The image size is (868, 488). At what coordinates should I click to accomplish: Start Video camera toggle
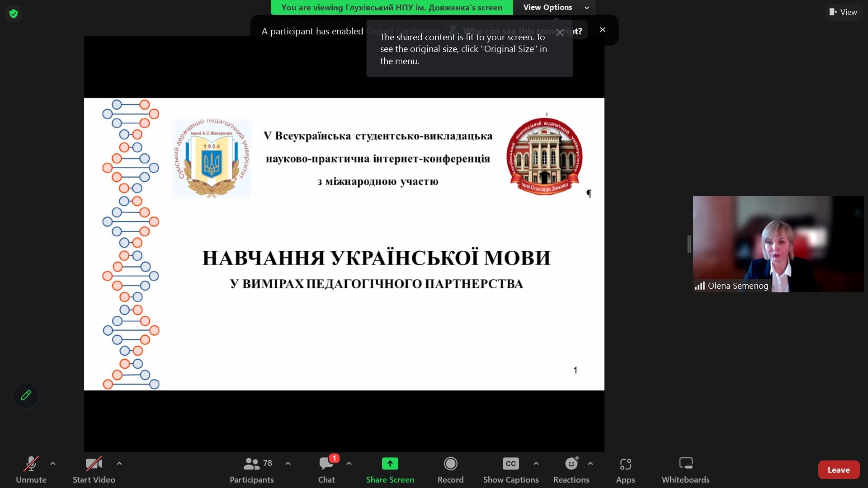(x=94, y=469)
